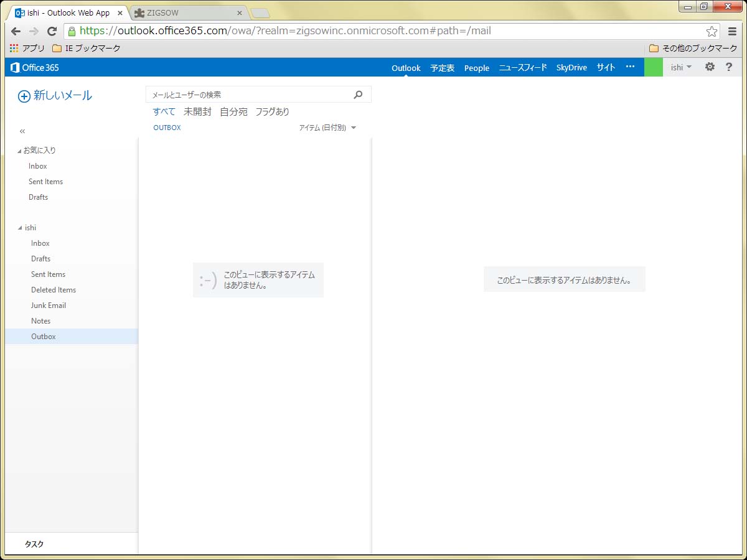Image resolution: width=747 pixels, height=560 pixels.
Task: Collapse the folder pane with double chevron
Action: pos(22,131)
